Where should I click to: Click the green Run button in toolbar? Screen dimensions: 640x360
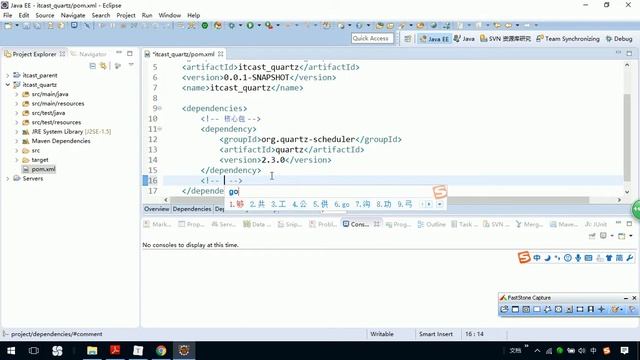point(250,25)
